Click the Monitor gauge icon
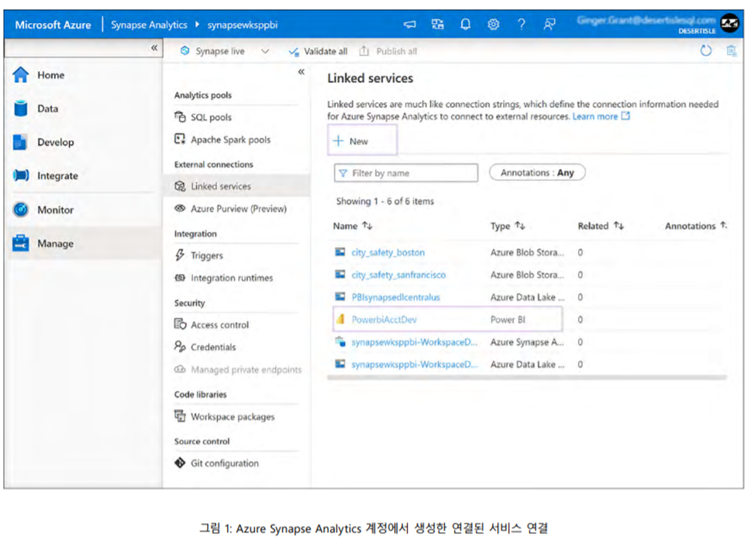This screenshot has height=552, width=752. (x=21, y=210)
